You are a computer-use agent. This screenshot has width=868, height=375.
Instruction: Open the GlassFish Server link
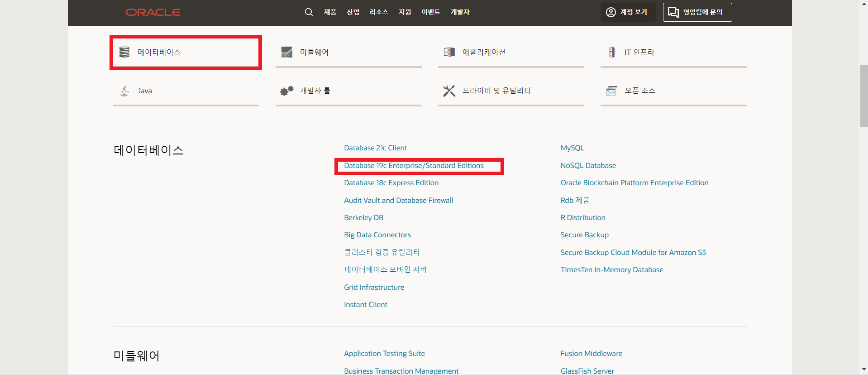[x=587, y=371]
